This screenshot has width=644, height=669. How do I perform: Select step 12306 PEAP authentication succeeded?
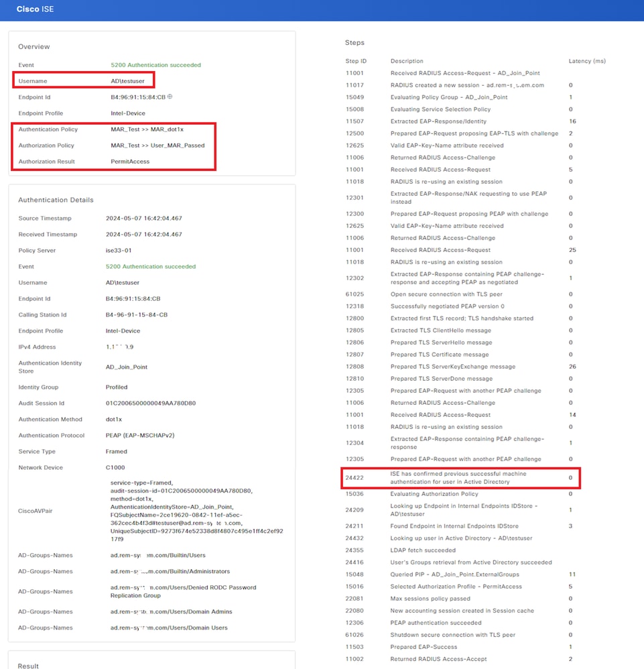[x=460, y=623]
